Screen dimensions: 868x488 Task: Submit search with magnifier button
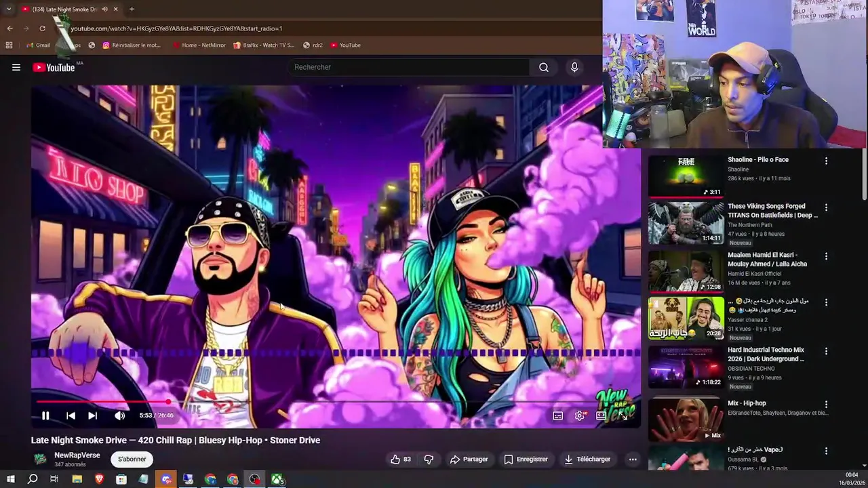(544, 67)
